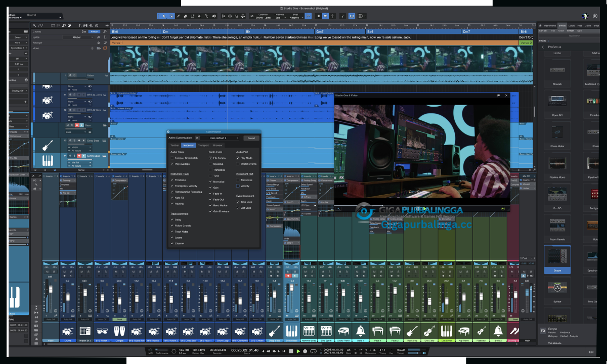Image resolution: width=607 pixels, height=364 pixels.
Task: Click the Verse 1 arranger section marker
Action: [x=314, y=43]
